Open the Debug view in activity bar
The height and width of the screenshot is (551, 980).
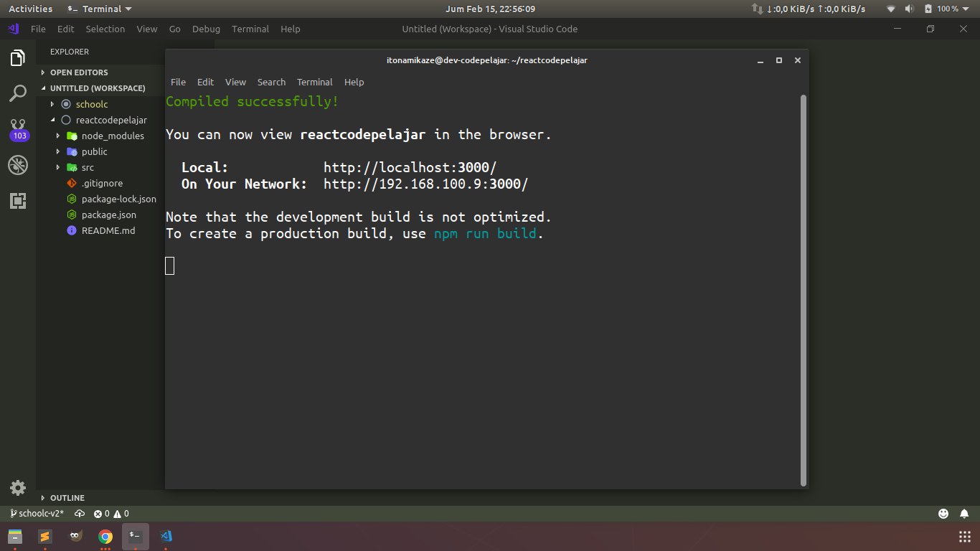pyautogui.click(x=18, y=165)
